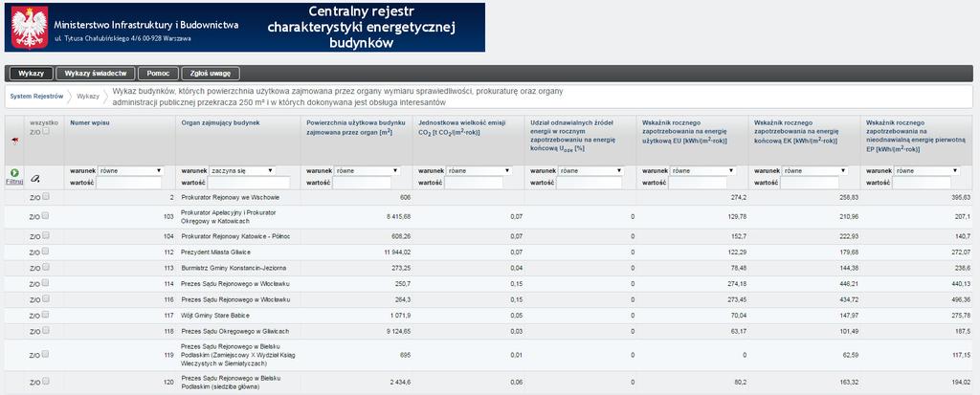The height and width of the screenshot is (395, 980).
Task: Check Z/O box for entry 120
Action: pos(46,382)
